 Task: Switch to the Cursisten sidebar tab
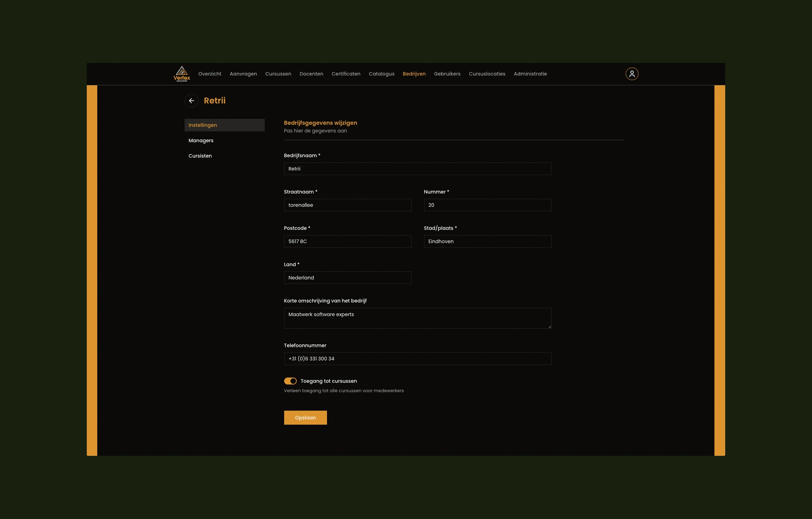pyautogui.click(x=200, y=156)
